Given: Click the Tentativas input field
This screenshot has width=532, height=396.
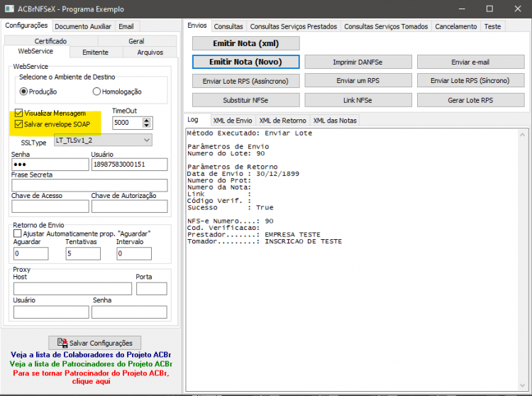Looking at the screenshot, I should [83, 253].
